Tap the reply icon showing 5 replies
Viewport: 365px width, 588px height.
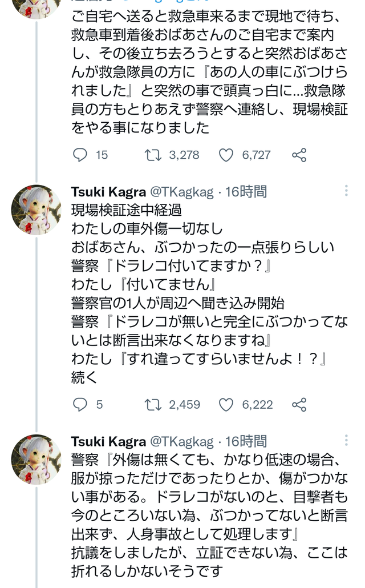tap(81, 405)
